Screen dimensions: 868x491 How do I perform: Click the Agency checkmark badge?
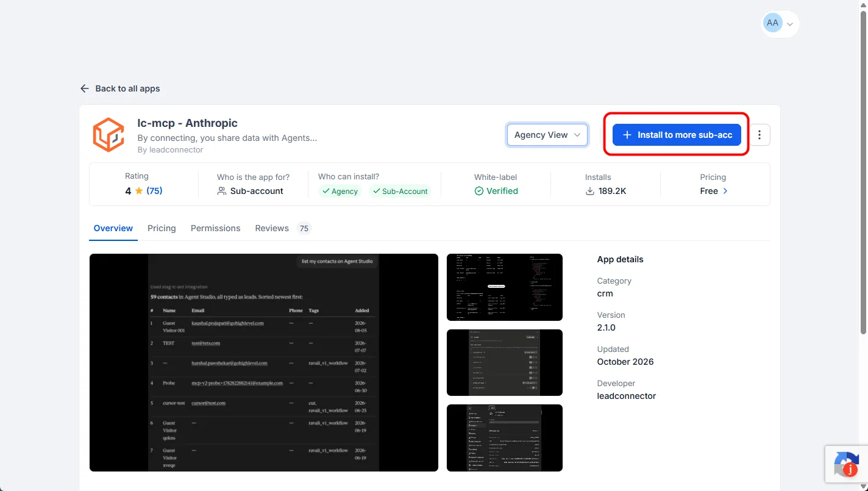tap(340, 191)
